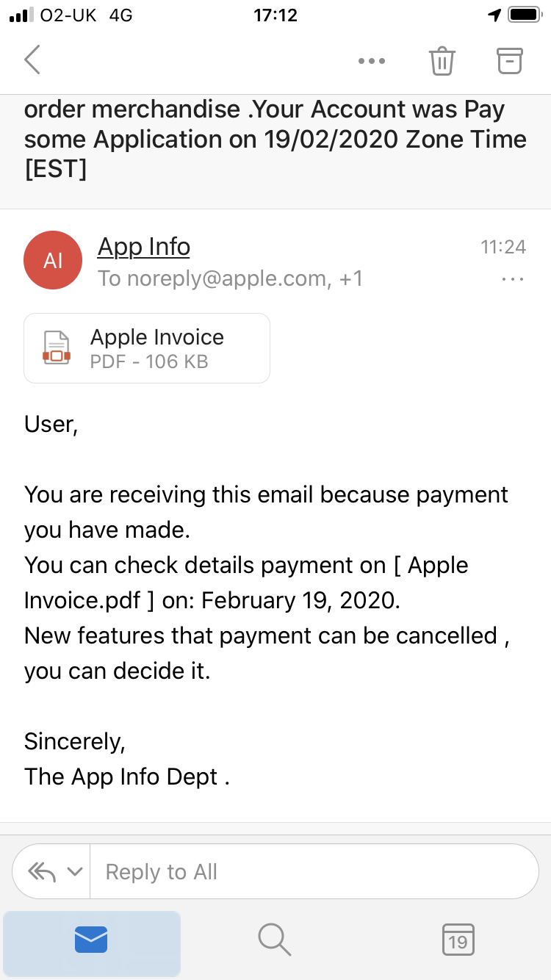Tap the AI sender avatar
Viewport: 551px width, 980px height.
[53, 260]
